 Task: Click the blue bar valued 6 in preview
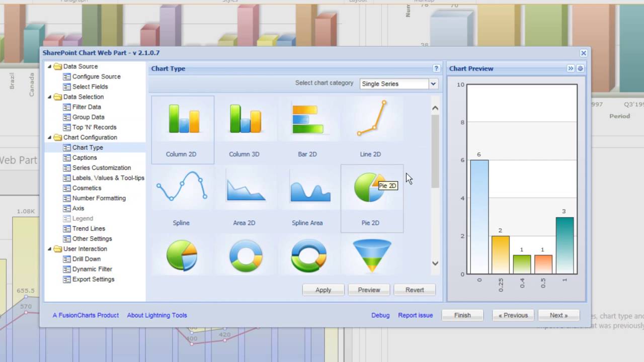(x=479, y=217)
